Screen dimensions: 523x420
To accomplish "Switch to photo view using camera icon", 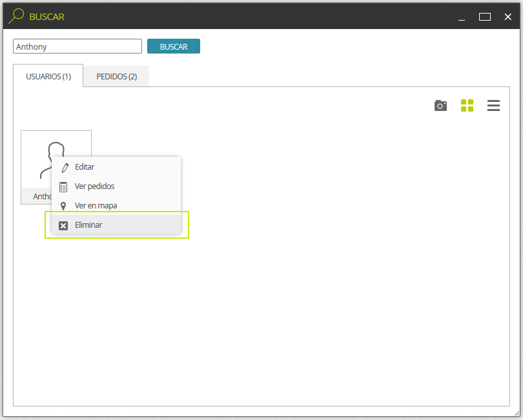I will pos(440,106).
